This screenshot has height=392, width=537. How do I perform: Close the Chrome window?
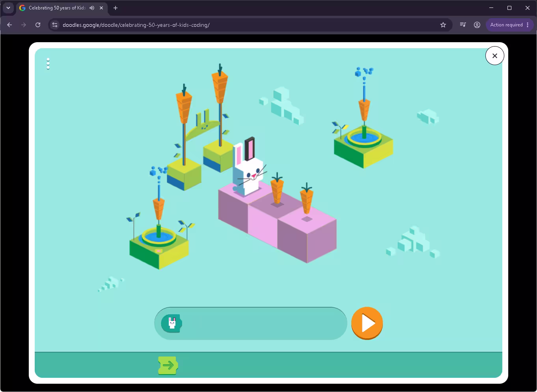coord(528,8)
